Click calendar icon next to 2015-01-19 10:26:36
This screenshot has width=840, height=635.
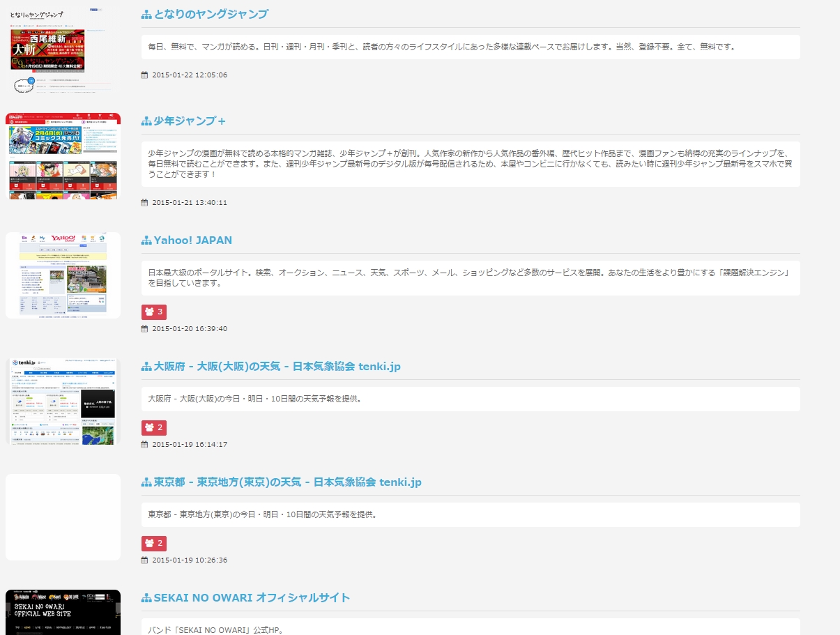point(145,560)
